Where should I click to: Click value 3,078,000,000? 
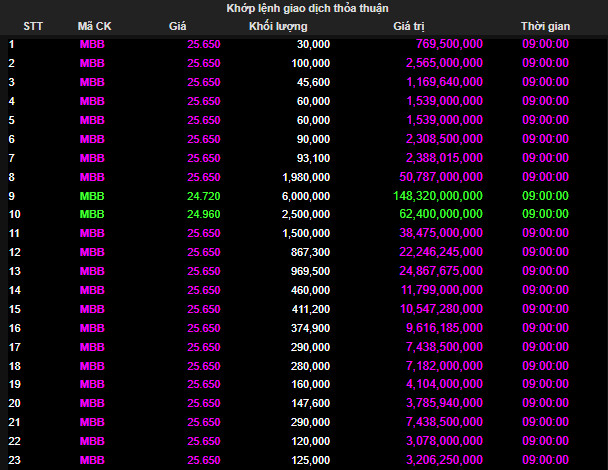[x=444, y=442]
